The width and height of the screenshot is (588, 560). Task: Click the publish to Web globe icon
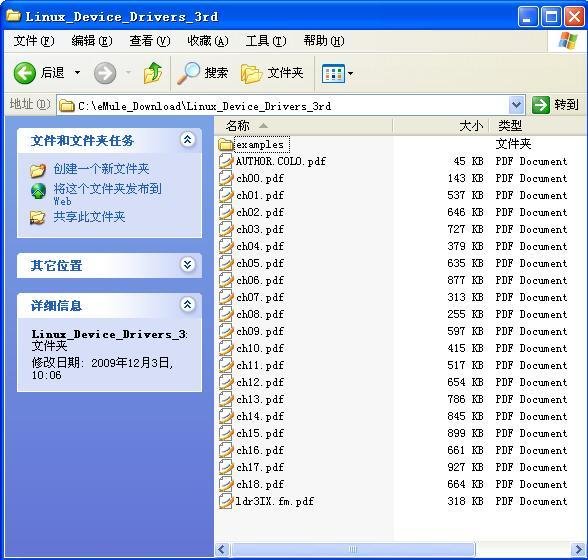(x=38, y=191)
